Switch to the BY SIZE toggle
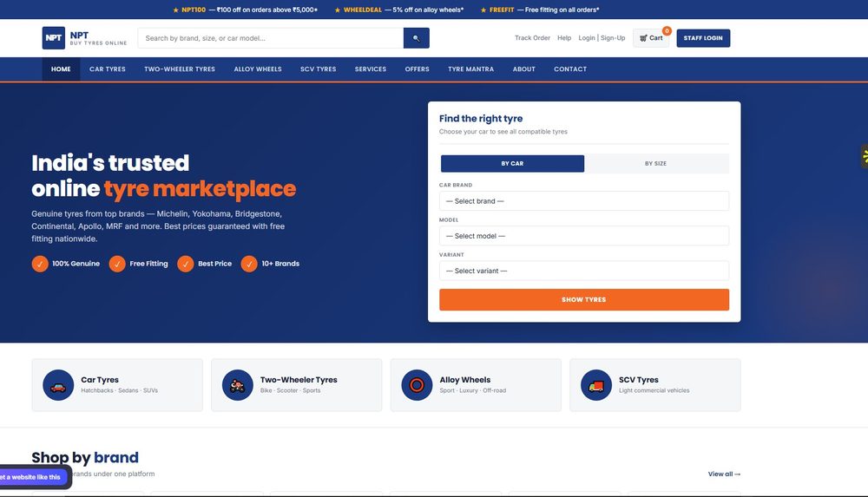Screen dimensions: 868x497 [656, 164]
